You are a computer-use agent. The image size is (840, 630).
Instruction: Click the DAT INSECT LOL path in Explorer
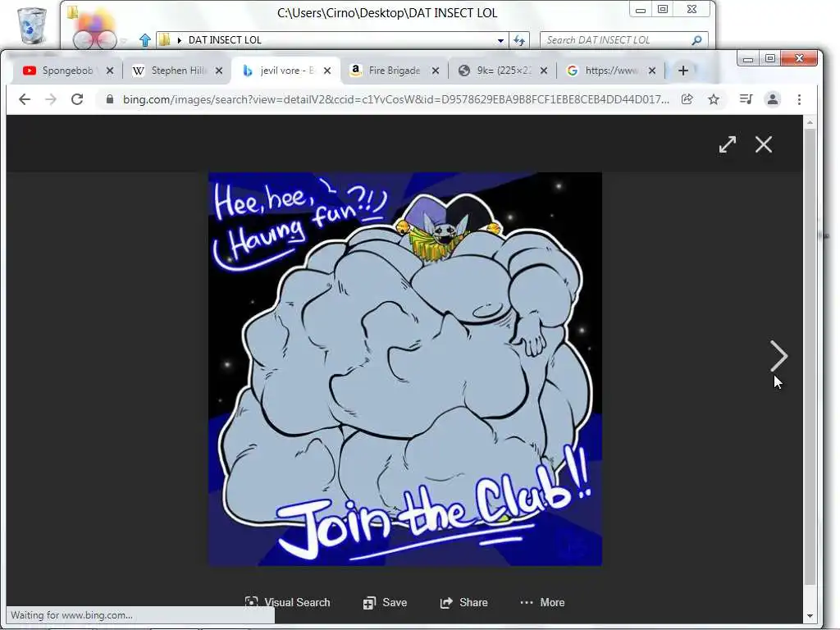coord(225,40)
